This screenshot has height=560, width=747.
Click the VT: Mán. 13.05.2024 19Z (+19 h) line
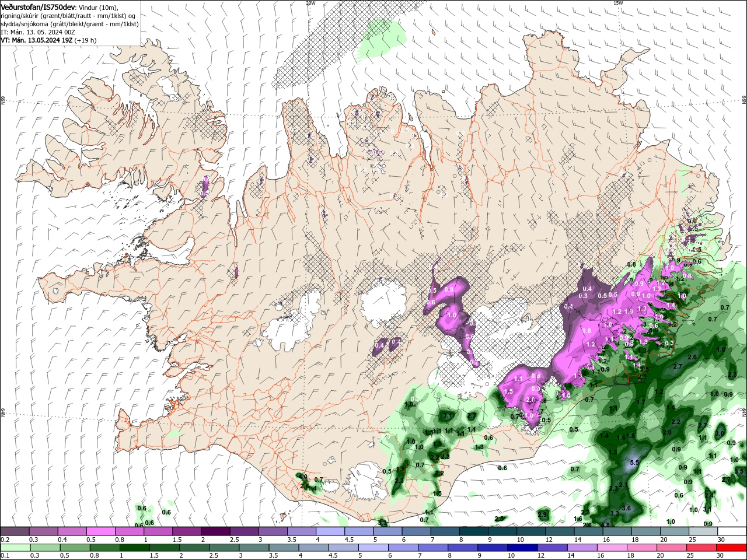pyautogui.click(x=48, y=40)
